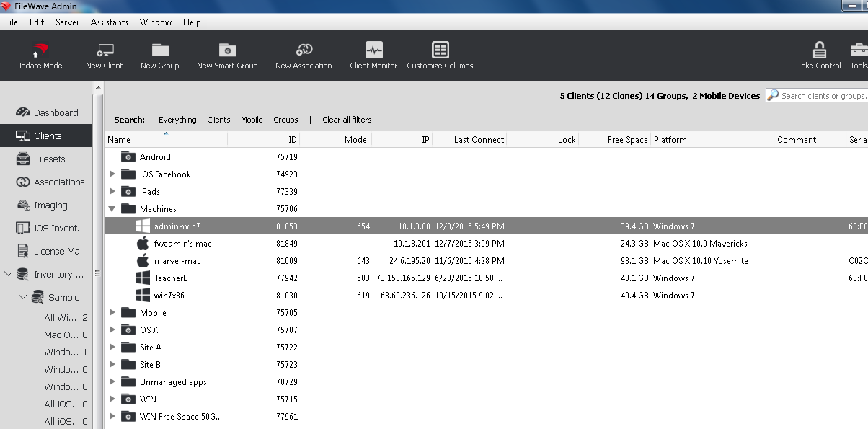The image size is (868, 429).
Task: Click Windows icon beside win7x86
Action: tap(142, 295)
